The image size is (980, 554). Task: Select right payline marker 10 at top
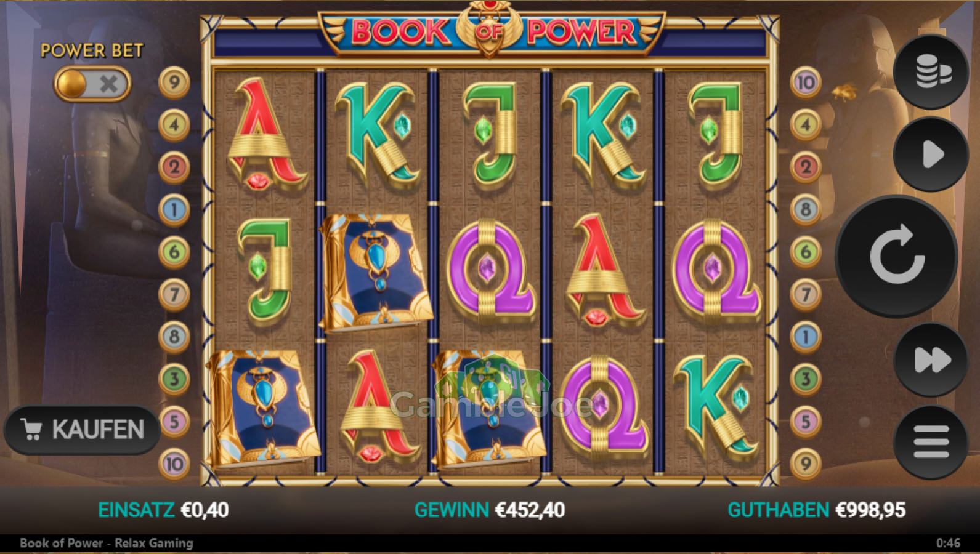(806, 82)
